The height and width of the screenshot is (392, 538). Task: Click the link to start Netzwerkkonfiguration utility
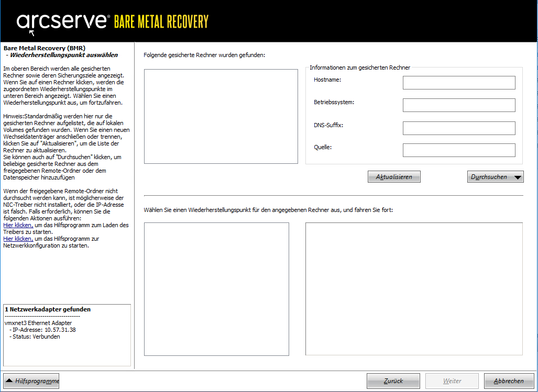[18, 239]
